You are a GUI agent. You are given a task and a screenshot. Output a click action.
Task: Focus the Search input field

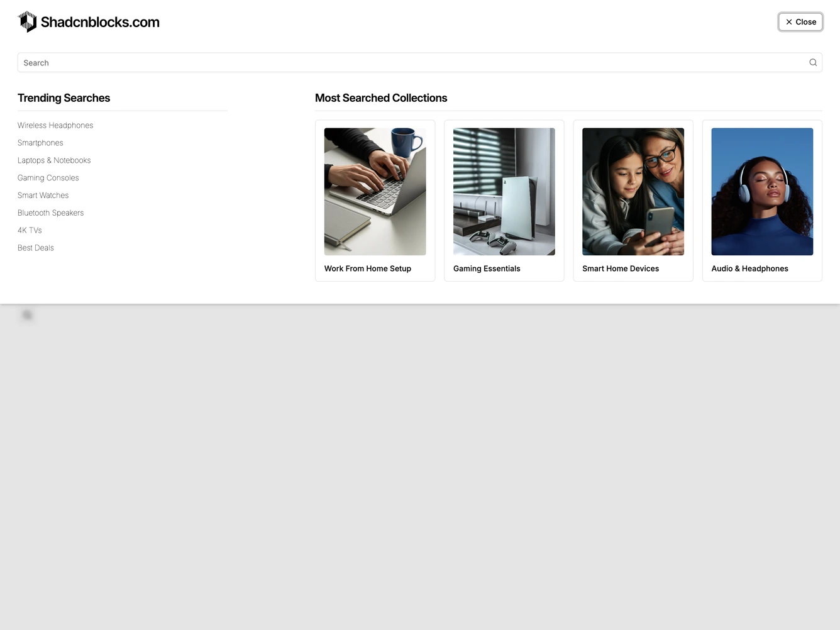420,62
